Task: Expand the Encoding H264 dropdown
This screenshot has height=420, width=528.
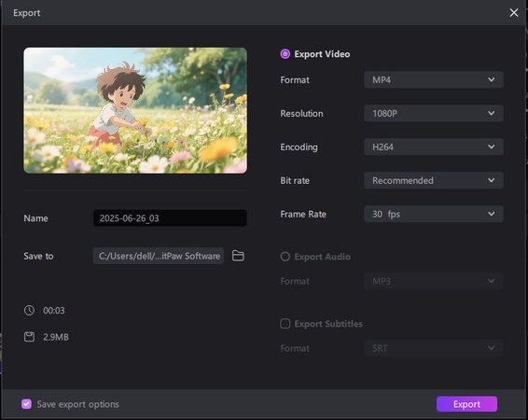Action: click(x=434, y=147)
